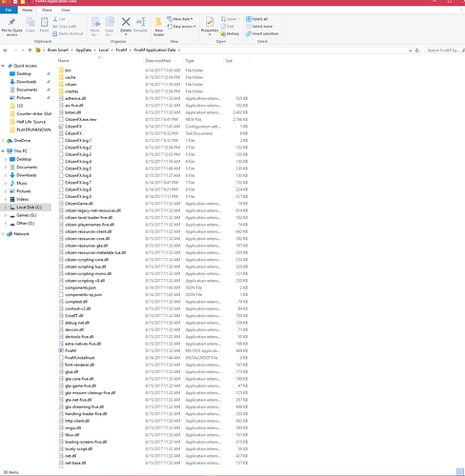Image resolution: width=465 pixels, height=476 pixels.
Task: Collapse the This PC tree node
Action: tap(3, 151)
